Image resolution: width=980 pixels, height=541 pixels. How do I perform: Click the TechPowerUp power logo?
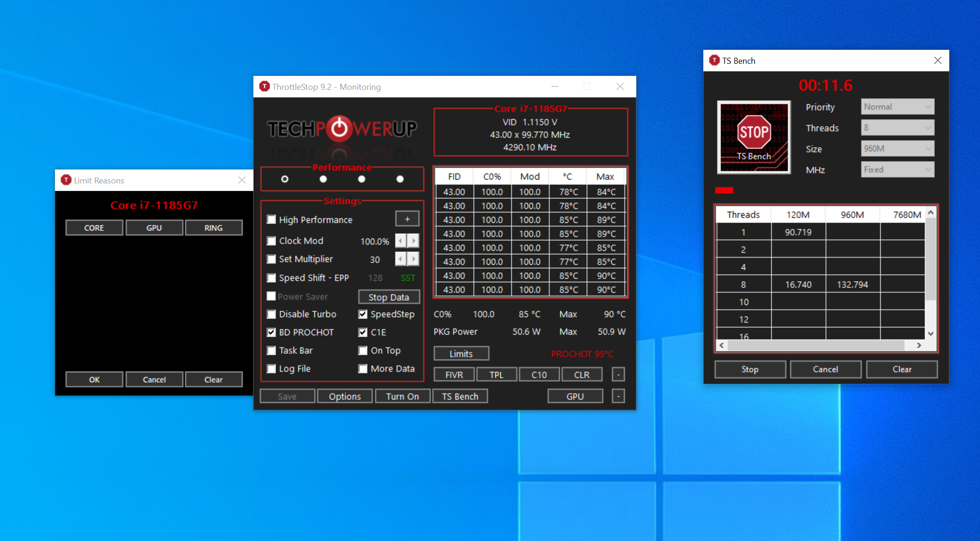[340, 128]
